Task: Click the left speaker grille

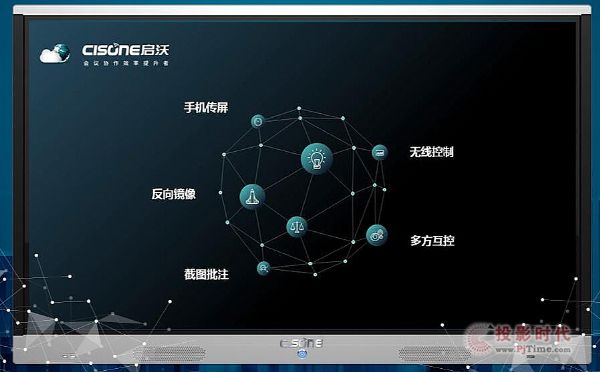Action: tap(170, 353)
